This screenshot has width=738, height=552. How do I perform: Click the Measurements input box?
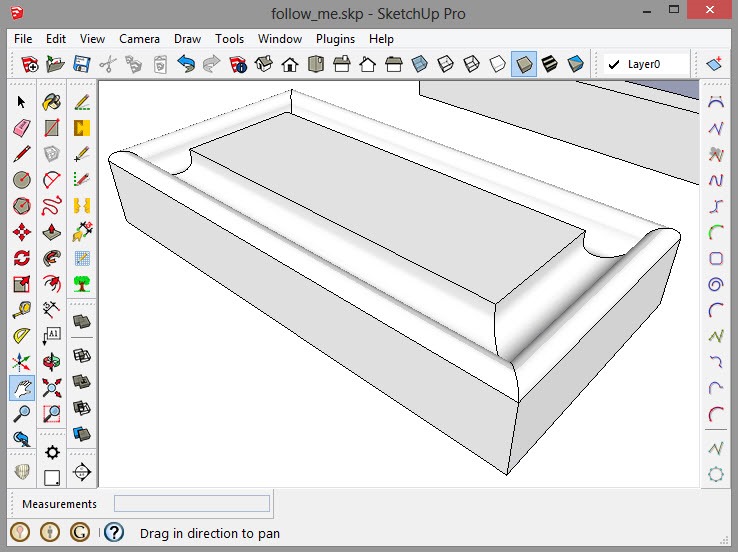pos(191,504)
